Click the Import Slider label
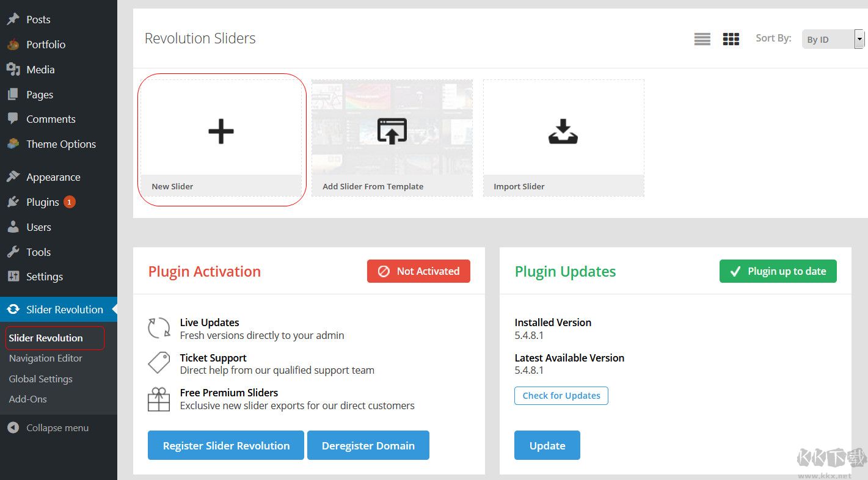The image size is (868, 480). point(519,186)
